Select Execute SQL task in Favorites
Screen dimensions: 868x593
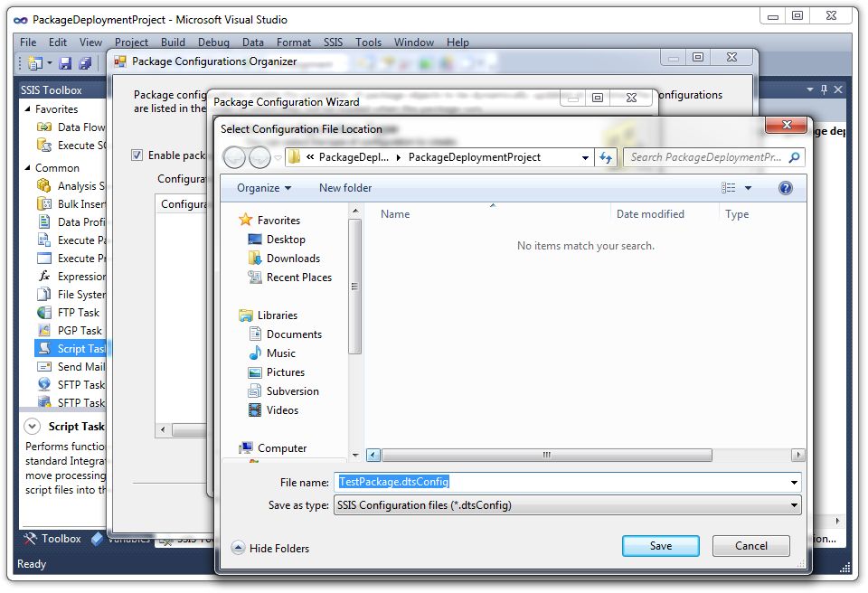(71, 145)
